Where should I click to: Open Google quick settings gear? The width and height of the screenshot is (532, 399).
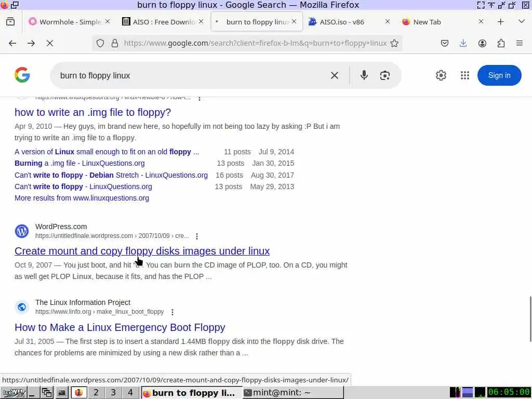point(441,75)
